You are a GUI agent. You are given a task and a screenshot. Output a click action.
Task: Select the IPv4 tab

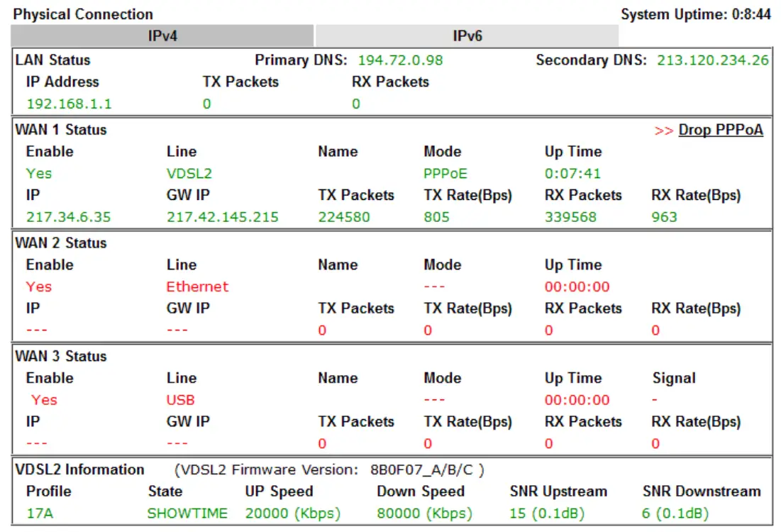[x=161, y=34]
